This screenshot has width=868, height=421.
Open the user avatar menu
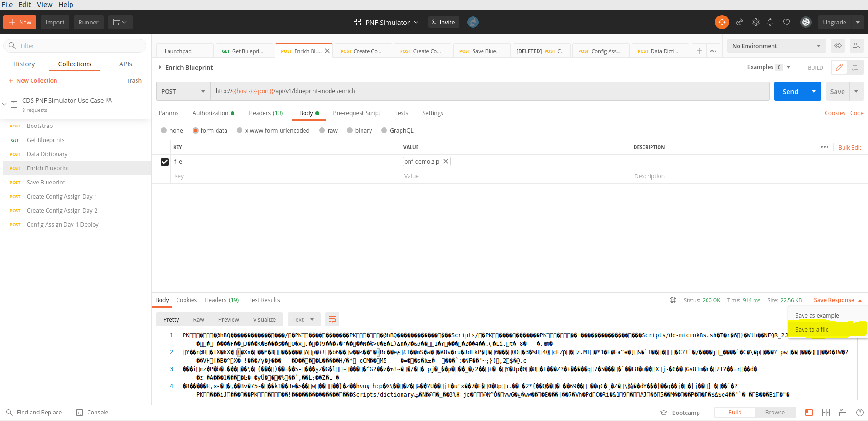click(806, 22)
